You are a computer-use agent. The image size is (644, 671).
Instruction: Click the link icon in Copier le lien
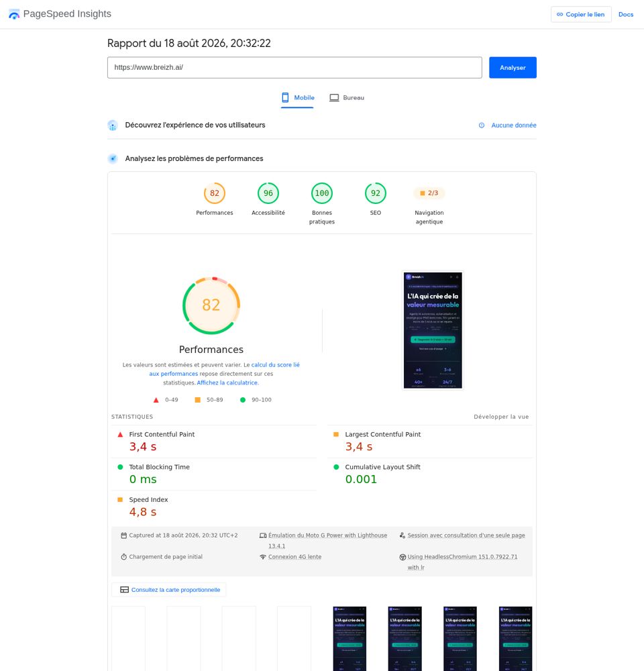[559, 15]
